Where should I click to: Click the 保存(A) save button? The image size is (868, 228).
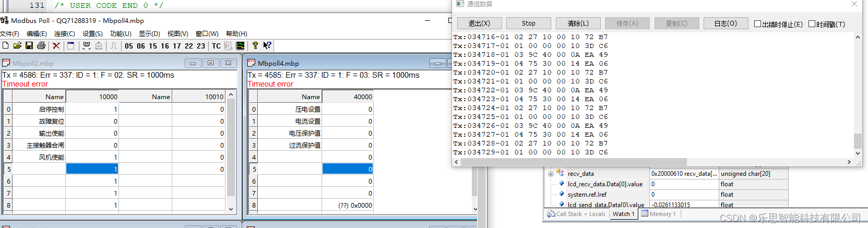(627, 23)
